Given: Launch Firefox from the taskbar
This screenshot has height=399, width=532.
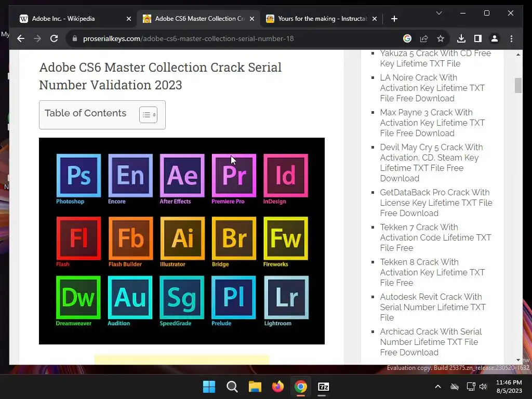Looking at the screenshot, I should [278, 387].
